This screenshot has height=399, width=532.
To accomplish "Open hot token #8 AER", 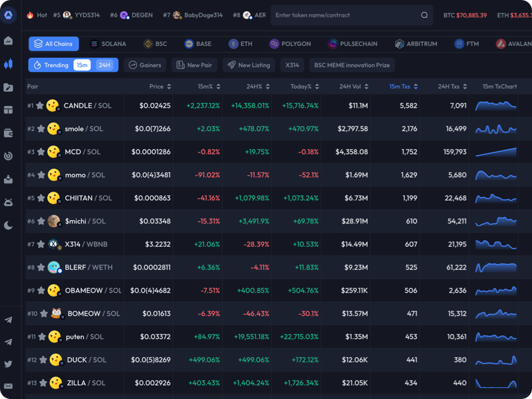I will pos(249,15).
